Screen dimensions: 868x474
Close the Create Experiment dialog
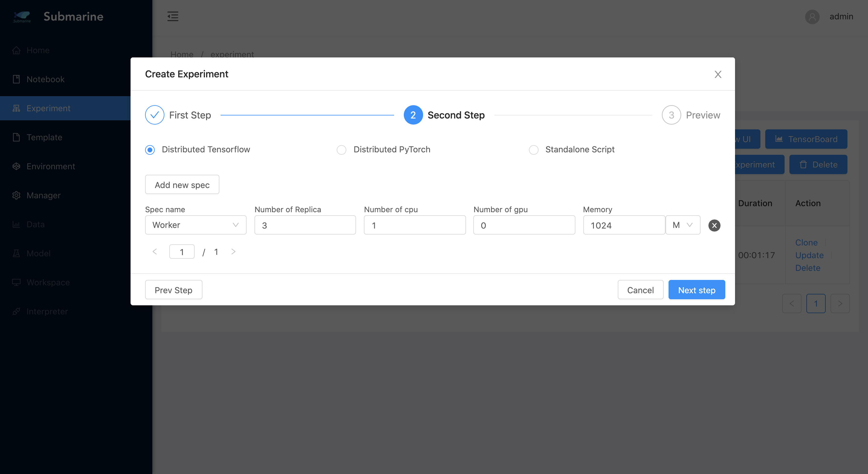718,74
